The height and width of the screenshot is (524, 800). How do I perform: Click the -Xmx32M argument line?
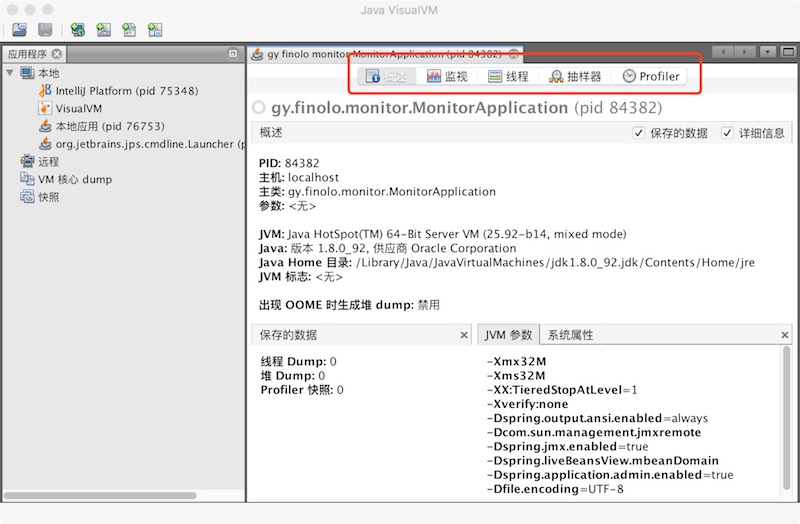516,361
